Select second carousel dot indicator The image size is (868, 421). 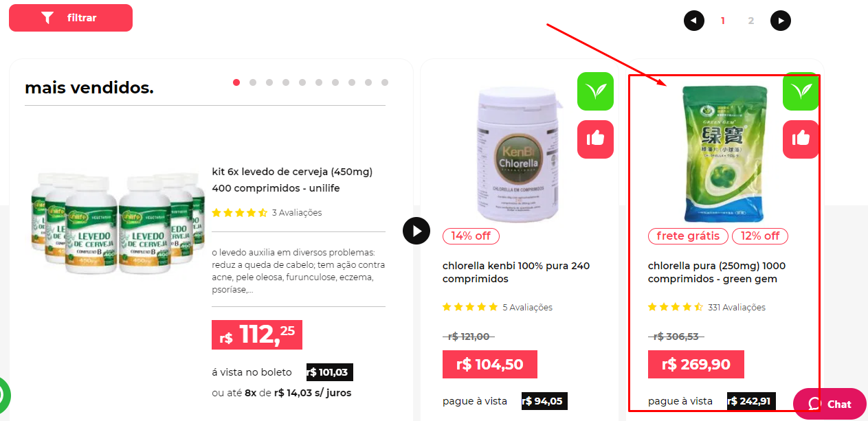pyautogui.click(x=253, y=82)
